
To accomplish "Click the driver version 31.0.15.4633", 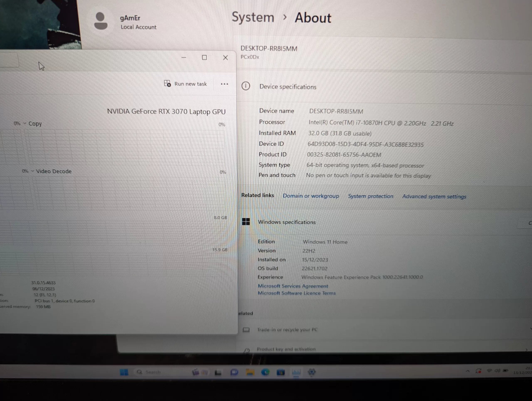I will click(x=43, y=283).
